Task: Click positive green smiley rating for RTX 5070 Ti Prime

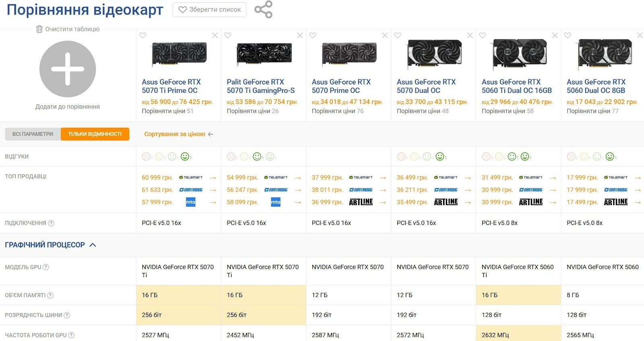Action: coord(185,156)
